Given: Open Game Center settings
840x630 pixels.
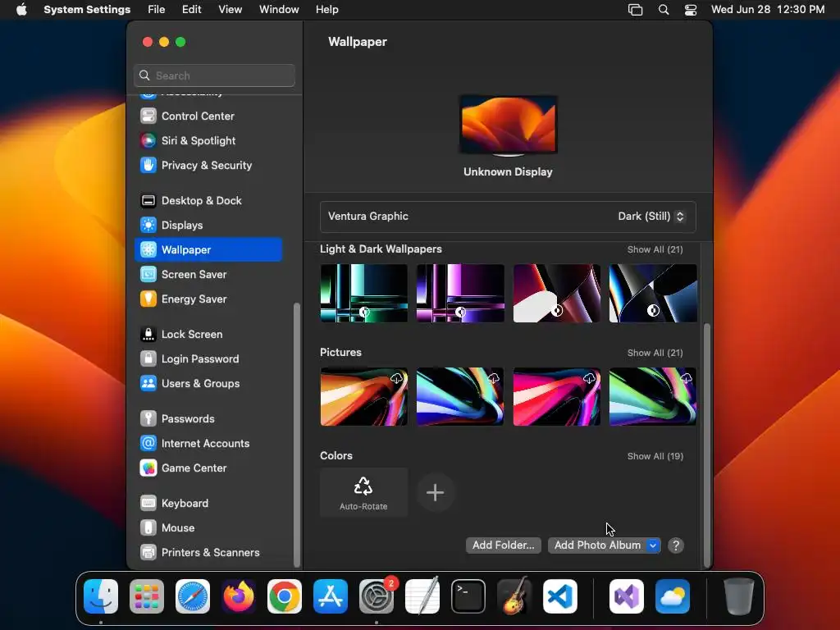Looking at the screenshot, I should (208, 468).
